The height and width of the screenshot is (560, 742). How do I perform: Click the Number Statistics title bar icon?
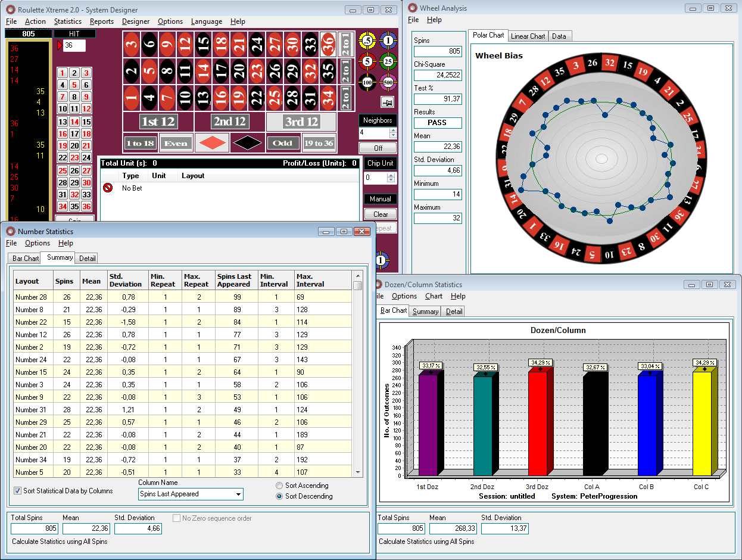(10, 231)
